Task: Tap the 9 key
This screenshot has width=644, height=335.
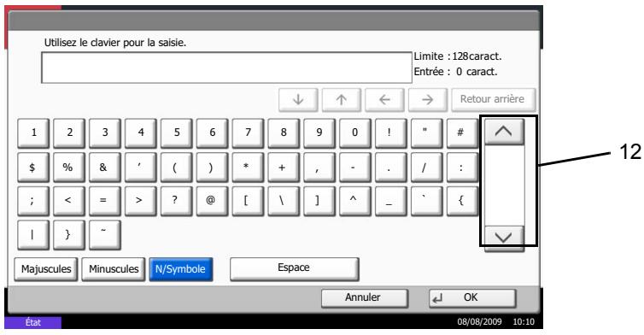Action: click(x=319, y=133)
